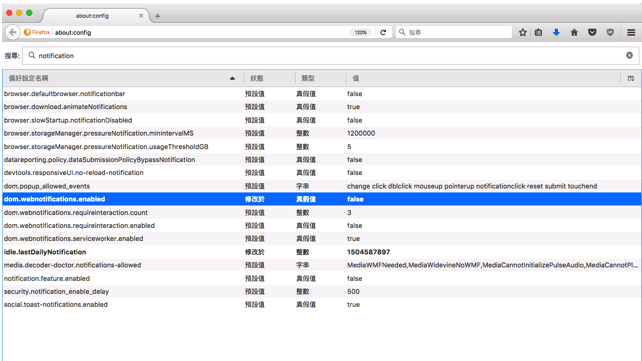Select dom.webnotifications.requireinteraction.count row
This screenshot has width=642, height=361.
321,212
